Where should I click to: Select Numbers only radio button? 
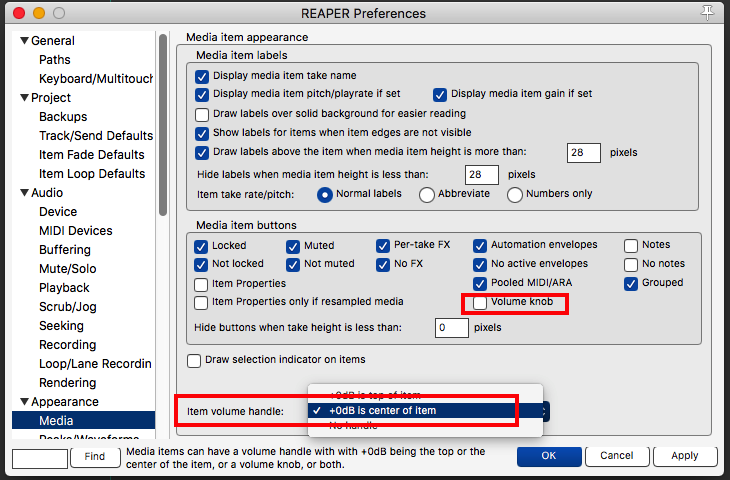pyautogui.click(x=514, y=195)
